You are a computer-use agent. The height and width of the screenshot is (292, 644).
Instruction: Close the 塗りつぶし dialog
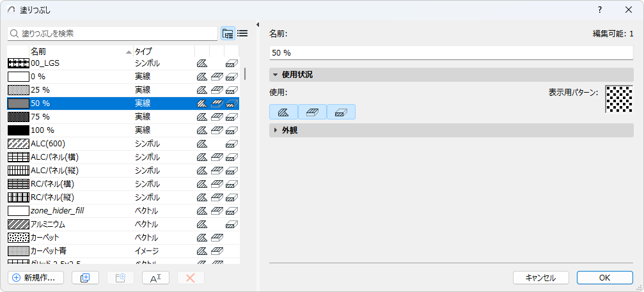(629, 10)
